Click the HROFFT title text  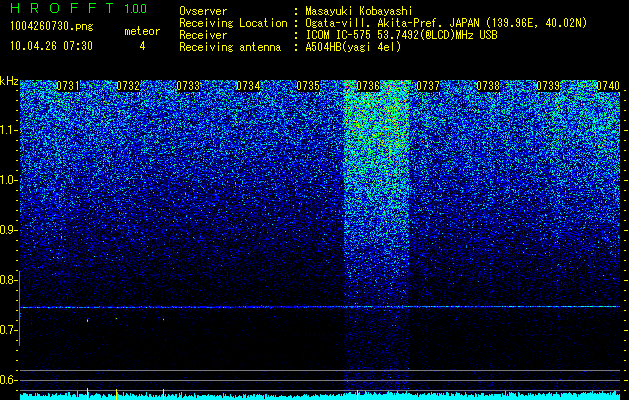point(62,8)
